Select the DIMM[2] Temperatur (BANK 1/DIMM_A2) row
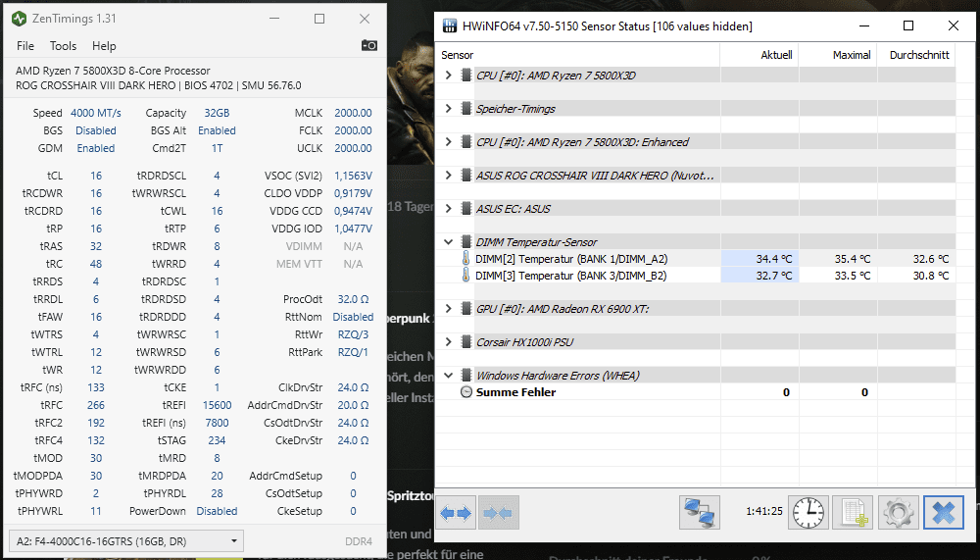 [696, 259]
